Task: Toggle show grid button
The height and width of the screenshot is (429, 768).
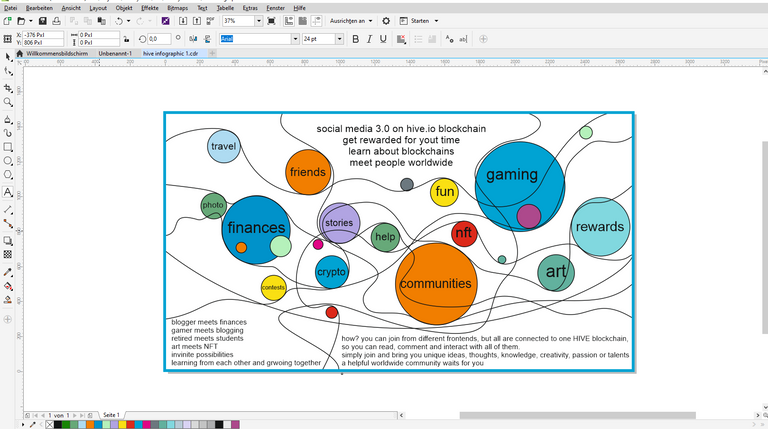Action: tap(303, 21)
